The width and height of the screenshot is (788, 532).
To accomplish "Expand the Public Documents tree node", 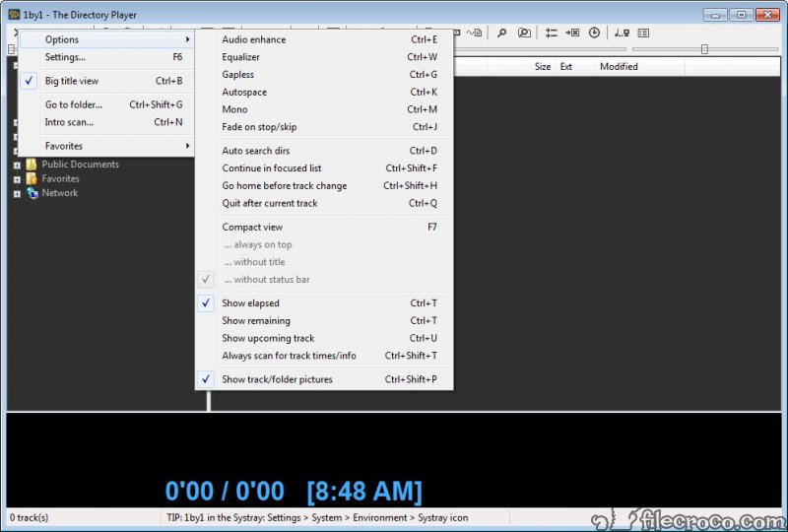I will point(17,165).
